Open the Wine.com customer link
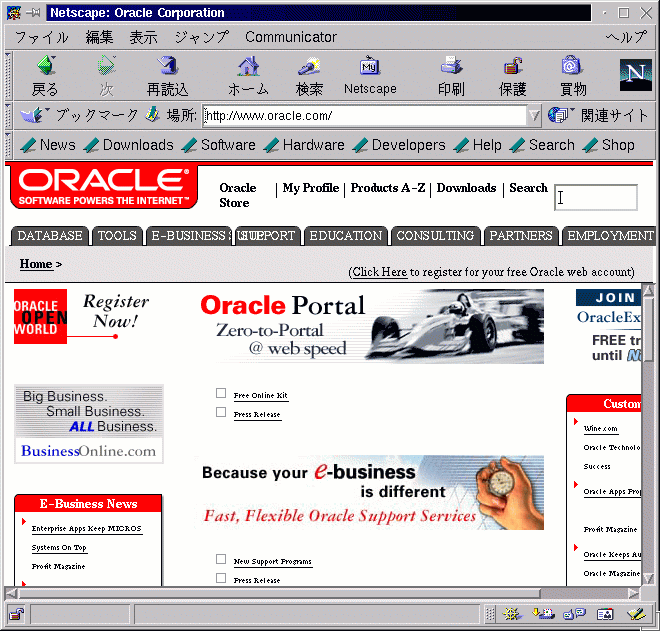Image resolution: width=660 pixels, height=631 pixels. click(600, 429)
